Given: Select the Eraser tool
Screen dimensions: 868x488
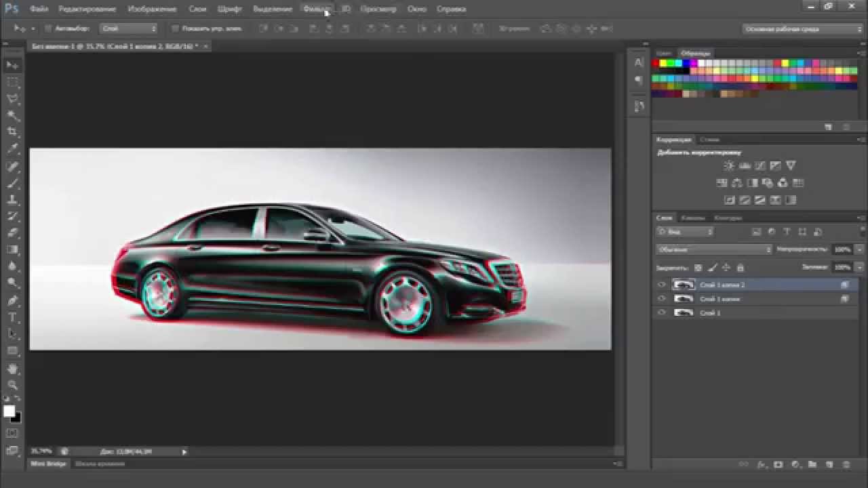Looking at the screenshot, I should pyautogui.click(x=12, y=233).
